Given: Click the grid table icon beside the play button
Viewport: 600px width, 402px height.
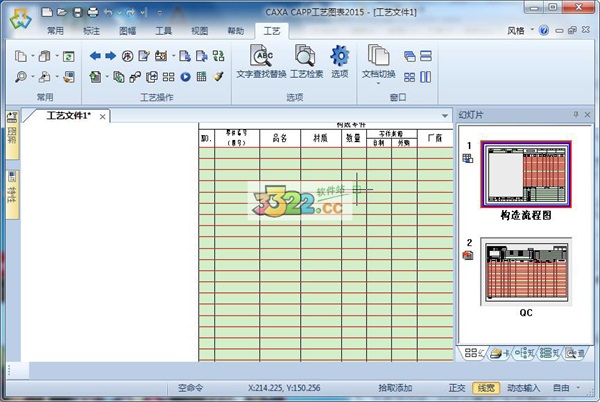Looking at the screenshot, I should click(202, 76).
